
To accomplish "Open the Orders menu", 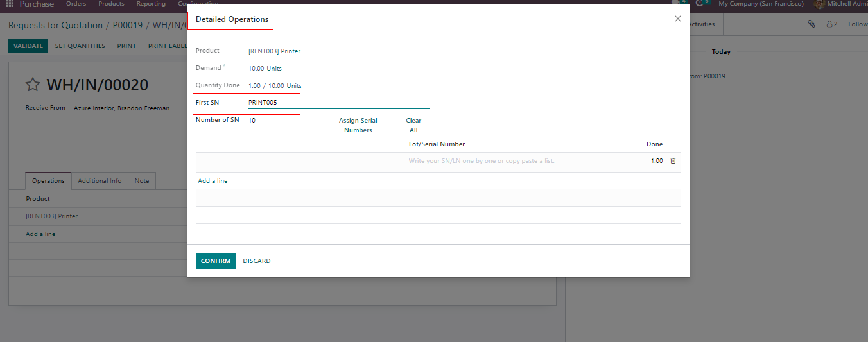I will point(76,4).
